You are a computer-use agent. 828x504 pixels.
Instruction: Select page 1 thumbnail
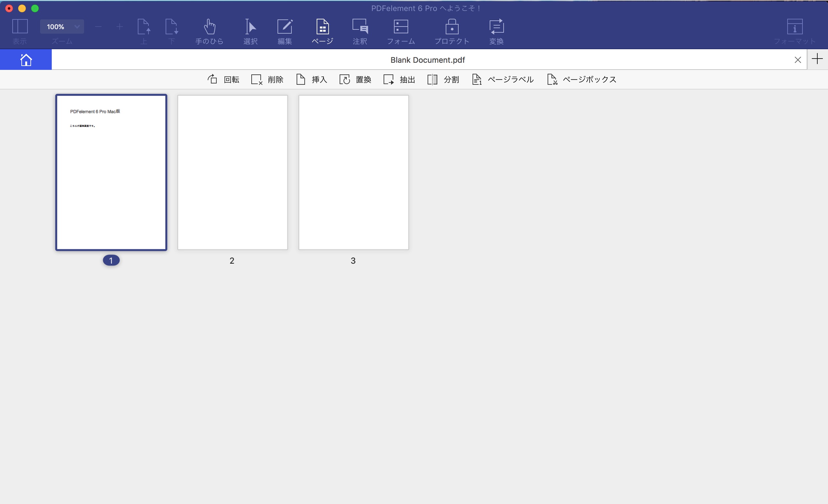111,172
